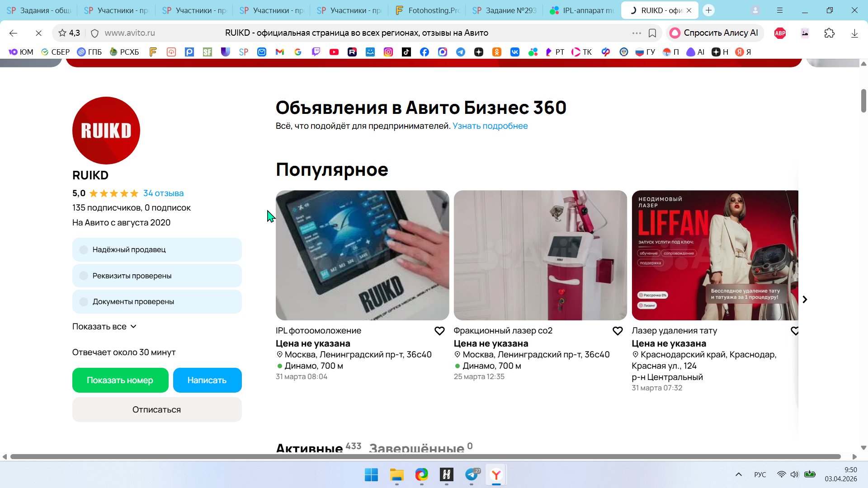Open the browser extensions puzzle icon
868x488 pixels.
point(829,33)
